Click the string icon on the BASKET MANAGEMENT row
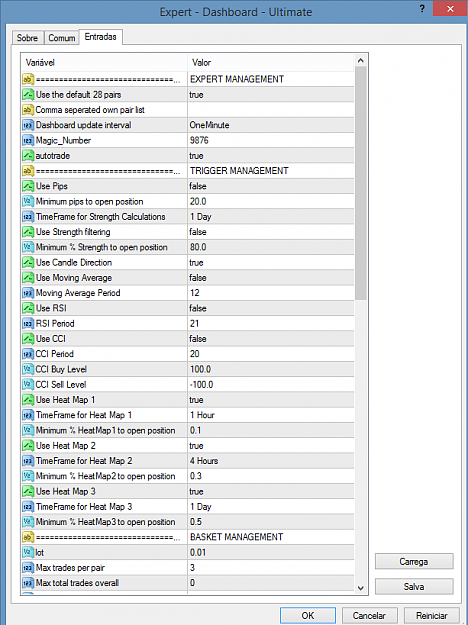 [x=28, y=537]
